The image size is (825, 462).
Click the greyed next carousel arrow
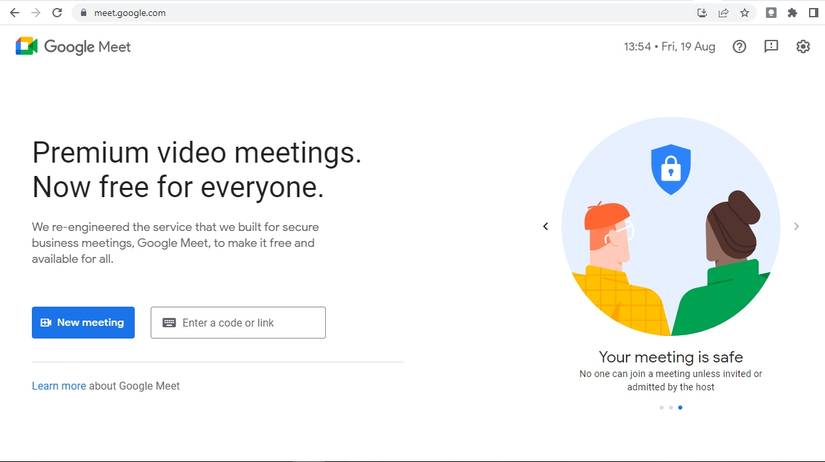point(797,226)
